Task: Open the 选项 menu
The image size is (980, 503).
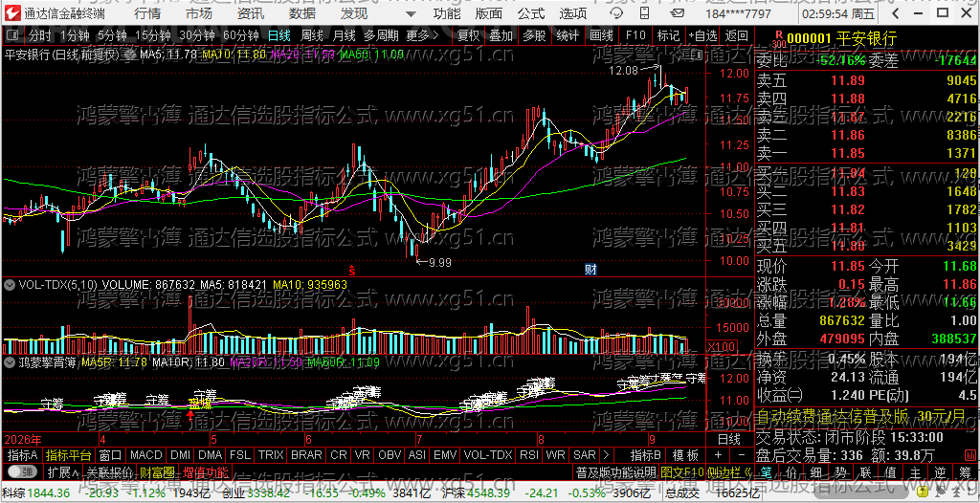Action: tap(573, 13)
